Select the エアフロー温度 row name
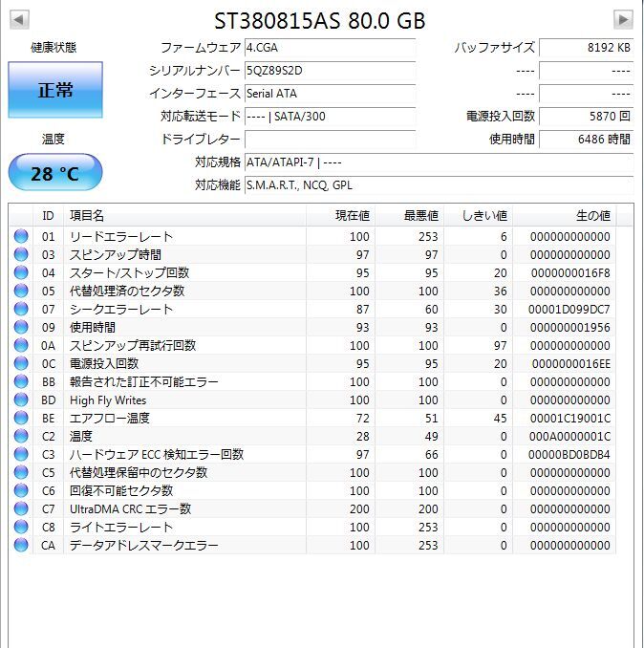Screen dimensions: 644x648 coord(110,419)
